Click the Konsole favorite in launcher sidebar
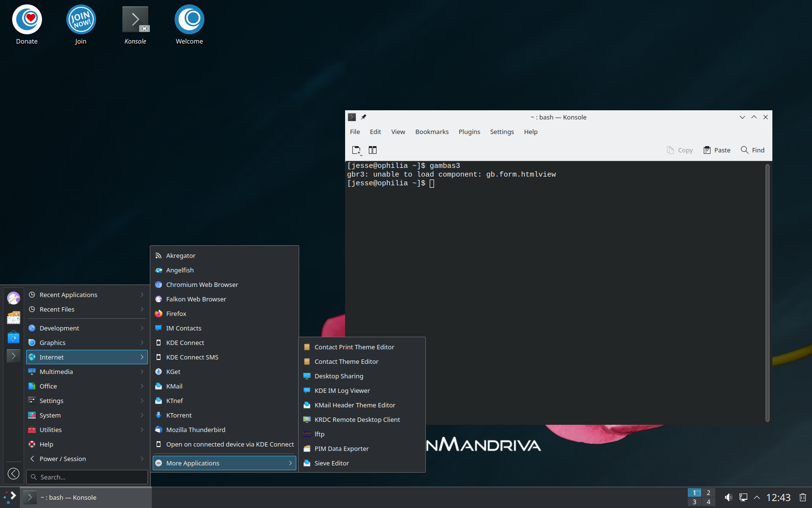 pos(14,356)
